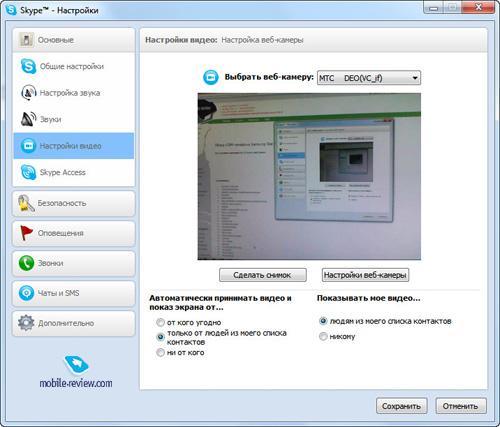Choose the 'ни от кого' radio button
The width and height of the screenshot is (500, 427).
[160, 352]
